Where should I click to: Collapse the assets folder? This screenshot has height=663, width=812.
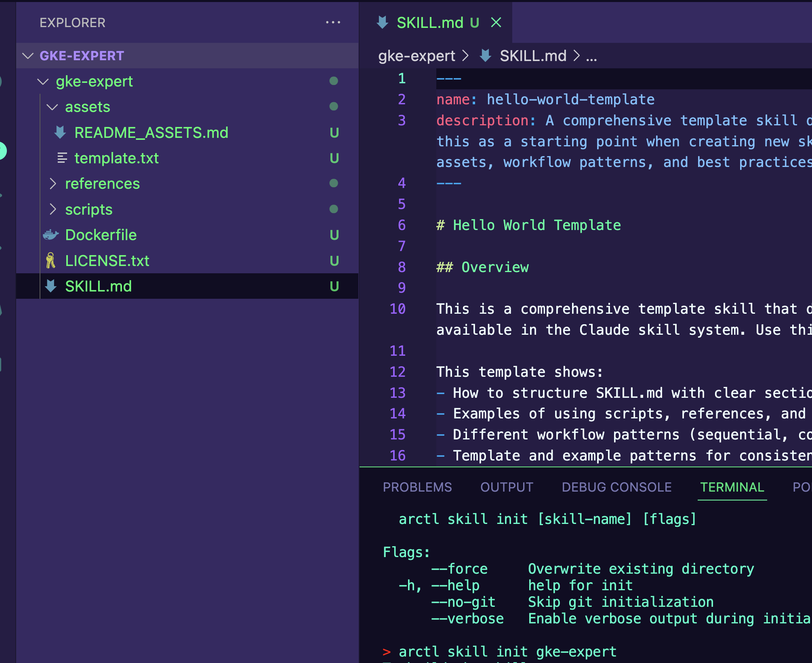52,107
